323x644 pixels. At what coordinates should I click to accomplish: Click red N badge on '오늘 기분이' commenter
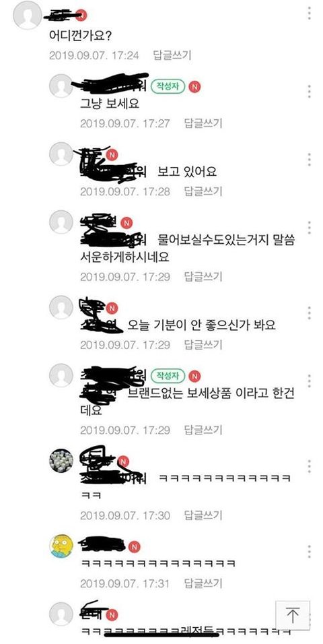point(112,308)
